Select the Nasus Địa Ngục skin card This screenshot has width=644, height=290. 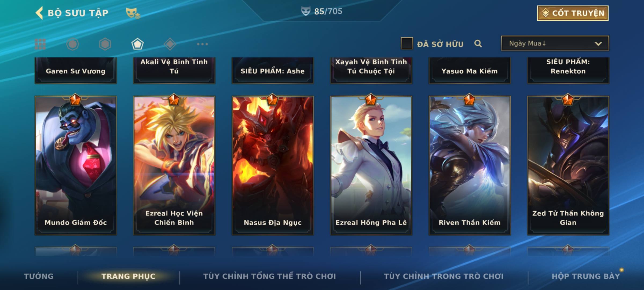(x=273, y=165)
